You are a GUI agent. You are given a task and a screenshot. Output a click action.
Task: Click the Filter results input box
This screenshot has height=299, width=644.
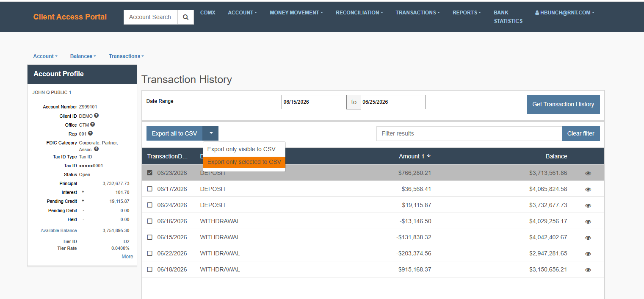[x=469, y=133]
